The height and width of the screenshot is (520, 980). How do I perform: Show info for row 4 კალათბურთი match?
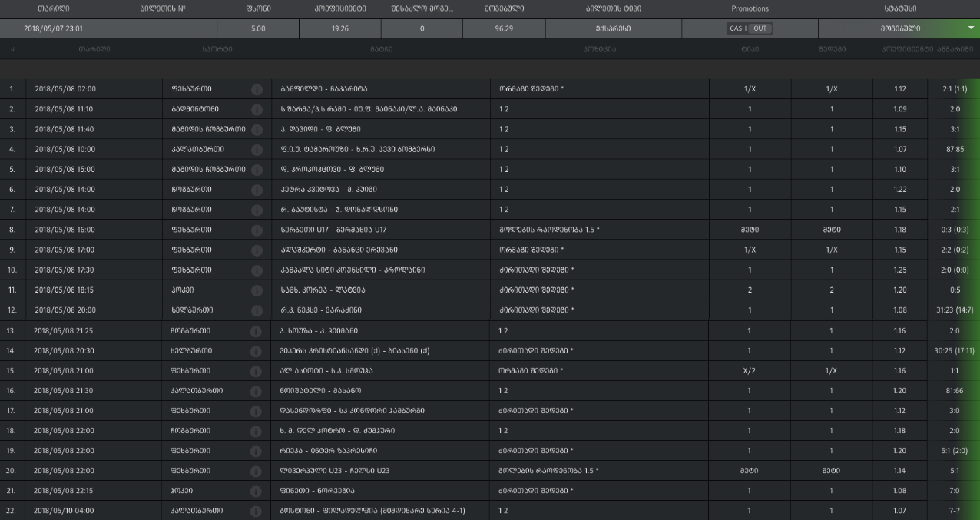[257, 149]
